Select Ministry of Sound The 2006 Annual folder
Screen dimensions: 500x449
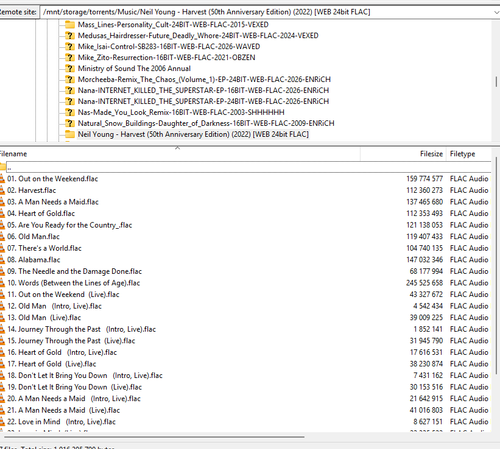[134, 68]
